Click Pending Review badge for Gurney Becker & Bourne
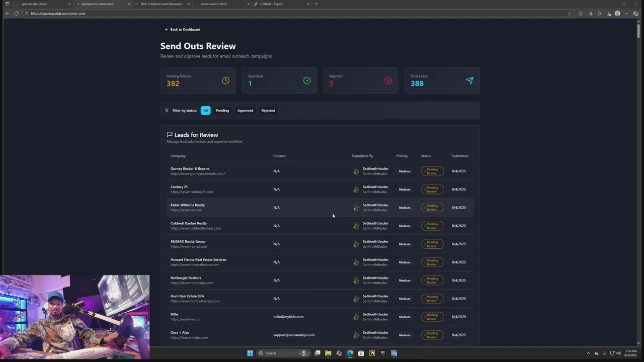 click(x=432, y=171)
